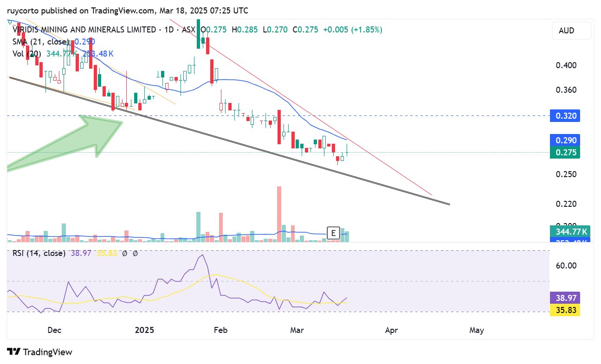
Task: Click the blue 0.320 price label on the axis
Action: [565, 115]
